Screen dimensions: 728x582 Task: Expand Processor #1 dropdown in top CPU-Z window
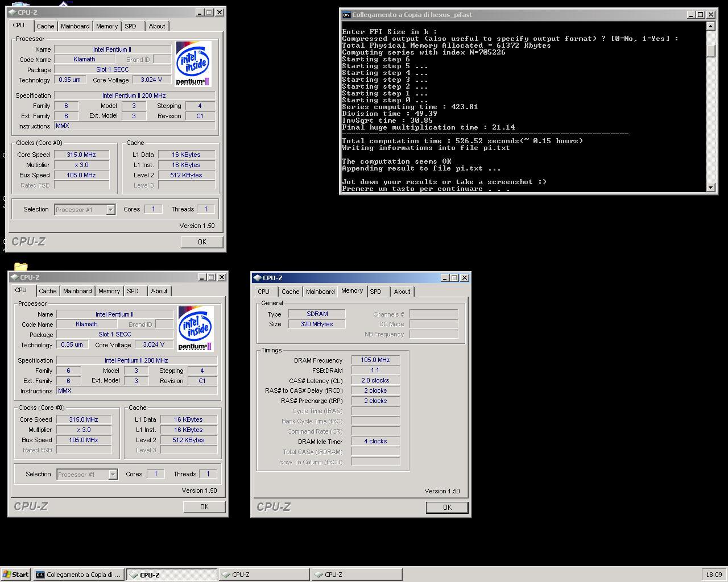pyautogui.click(x=110, y=210)
